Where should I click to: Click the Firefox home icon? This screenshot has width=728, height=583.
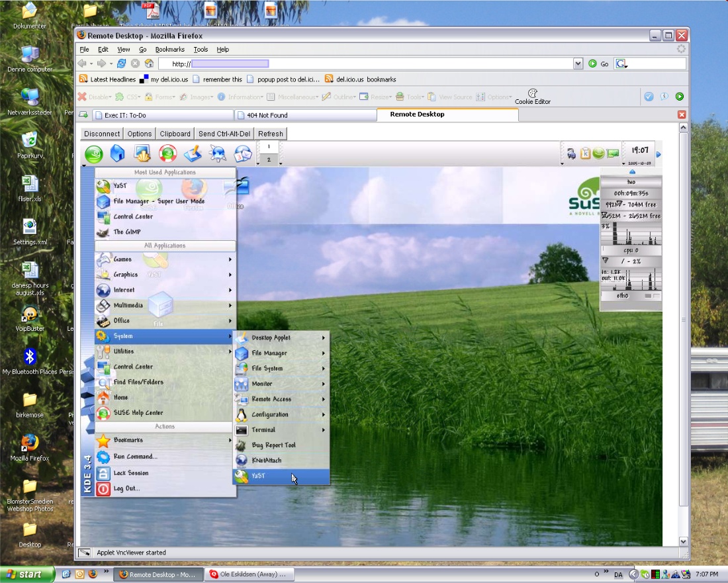(149, 64)
